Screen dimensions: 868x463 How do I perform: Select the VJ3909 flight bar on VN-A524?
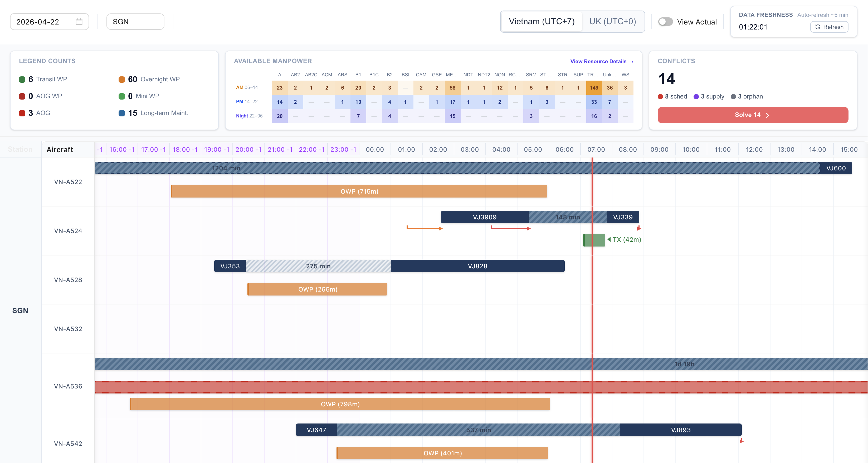coord(485,217)
